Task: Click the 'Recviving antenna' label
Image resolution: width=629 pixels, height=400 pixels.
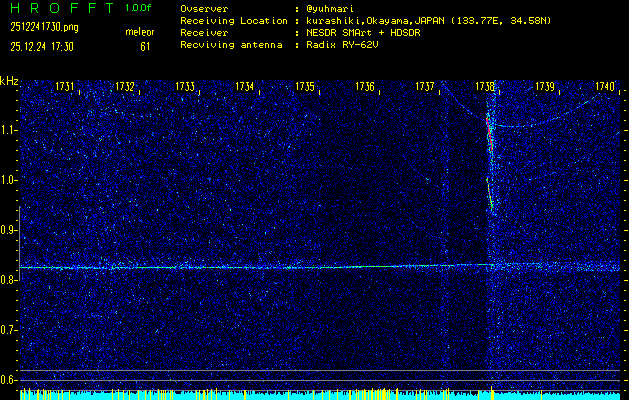Action: pos(231,45)
